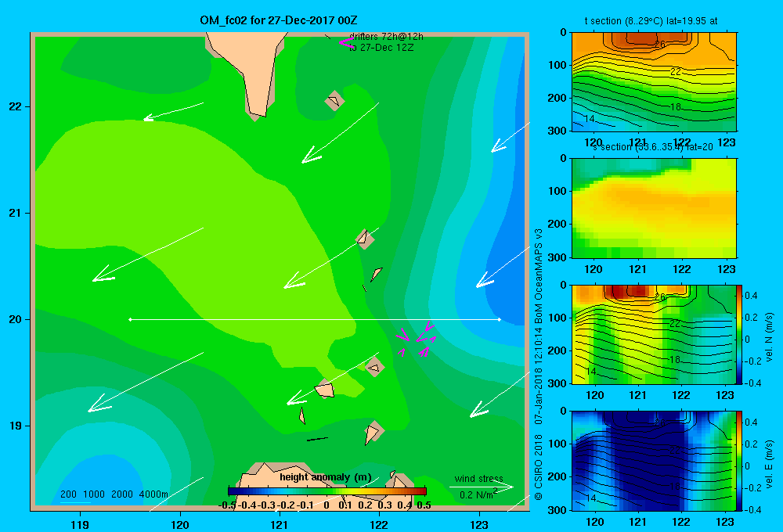
Task: Click the 'vel. N (m/s)' axis label
Action: tap(769, 337)
